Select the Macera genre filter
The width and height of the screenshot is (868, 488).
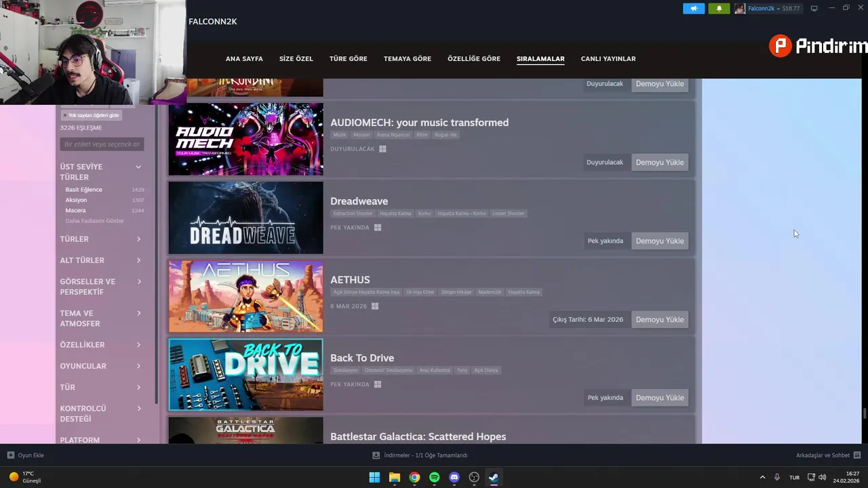tap(75, 211)
